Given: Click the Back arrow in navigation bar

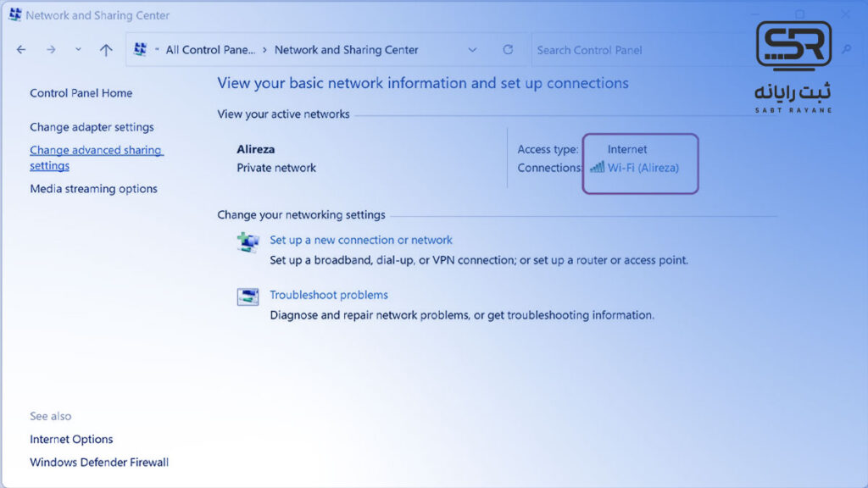Looking at the screenshot, I should point(21,50).
